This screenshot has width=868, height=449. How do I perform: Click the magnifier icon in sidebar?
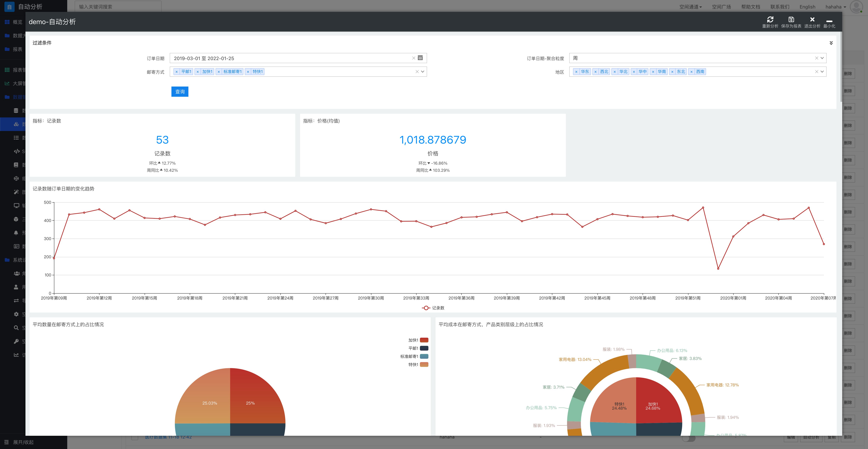point(16,328)
